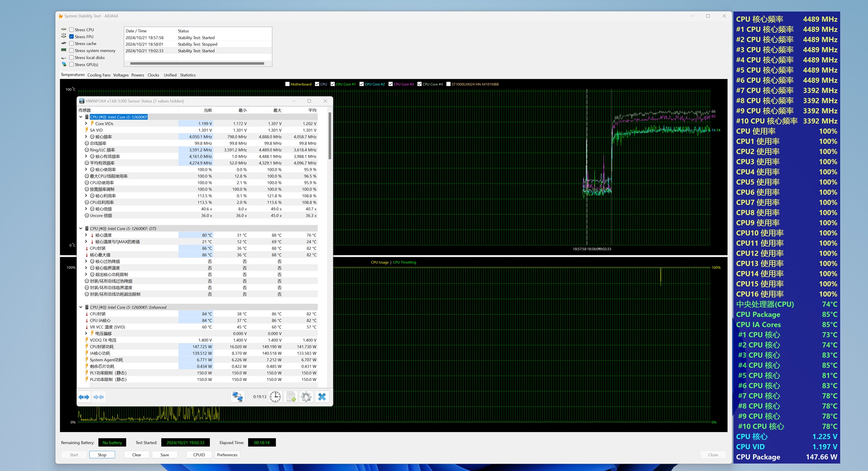Switch to the Cooling Fans tab
This screenshot has height=471, width=868.
click(x=99, y=75)
